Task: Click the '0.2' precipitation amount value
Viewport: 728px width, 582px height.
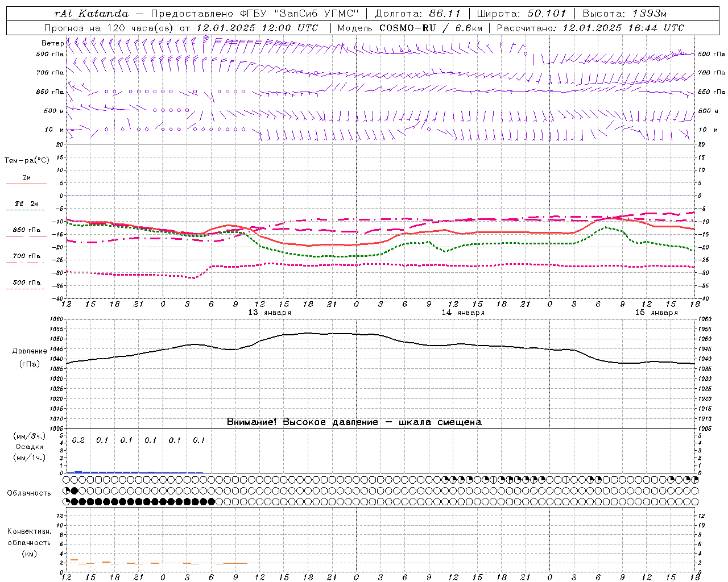Action: pyautogui.click(x=78, y=440)
